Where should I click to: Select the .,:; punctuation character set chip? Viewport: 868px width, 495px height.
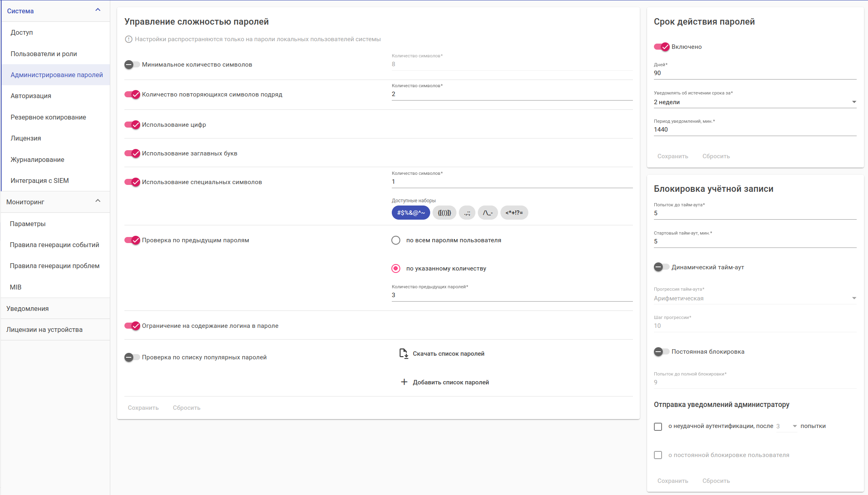(x=467, y=213)
